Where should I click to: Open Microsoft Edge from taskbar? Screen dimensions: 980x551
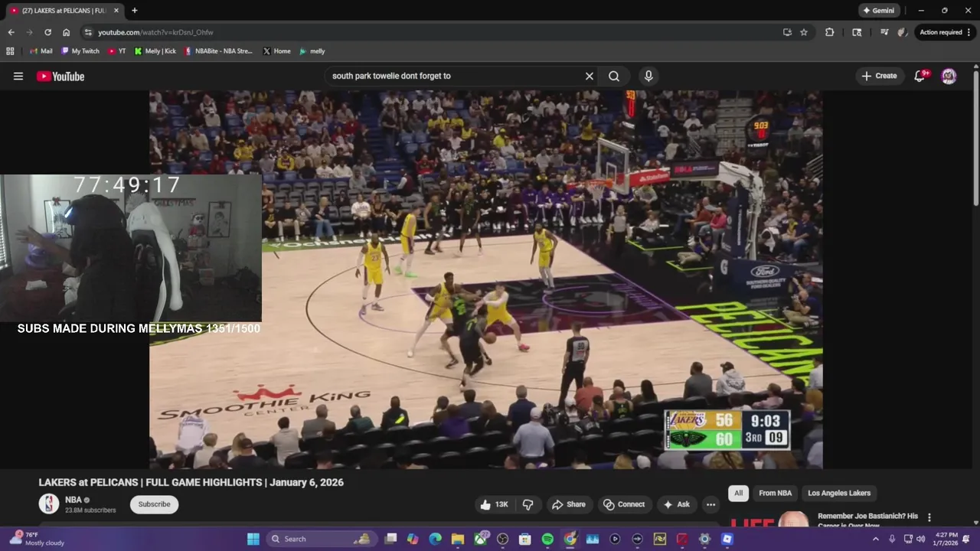(435, 539)
